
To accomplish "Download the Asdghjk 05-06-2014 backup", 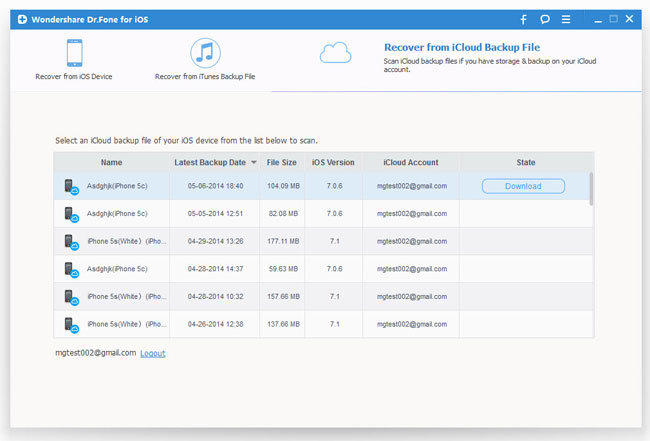I will click(523, 186).
